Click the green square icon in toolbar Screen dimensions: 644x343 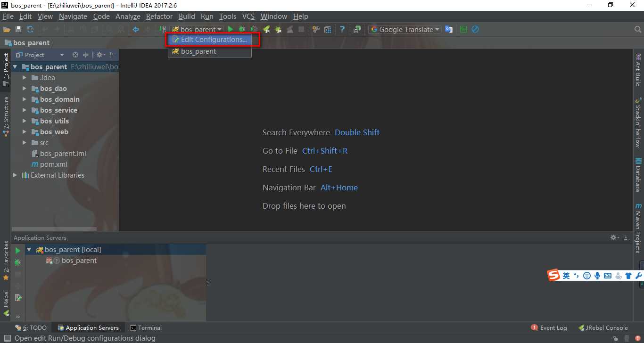coord(463,29)
